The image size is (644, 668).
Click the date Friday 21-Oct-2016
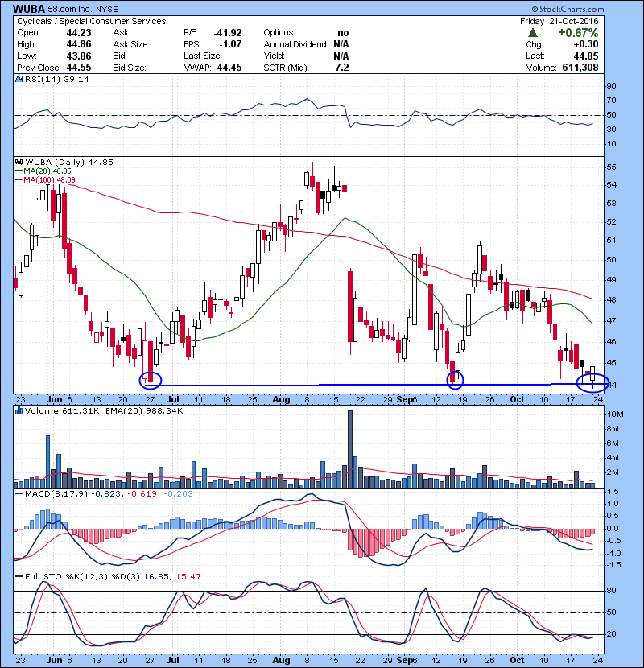559,21
